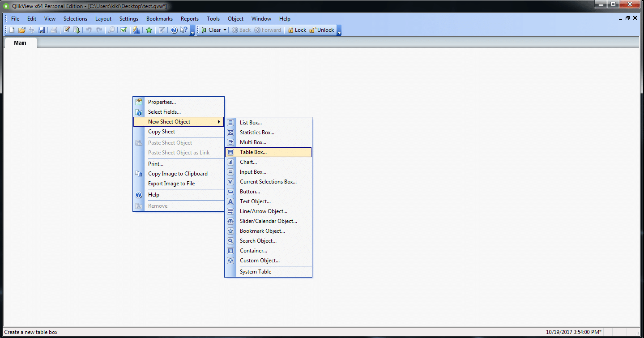
Task: Click the Table Box grid icon
Action: pyautogui.click(x=230, y=152)
